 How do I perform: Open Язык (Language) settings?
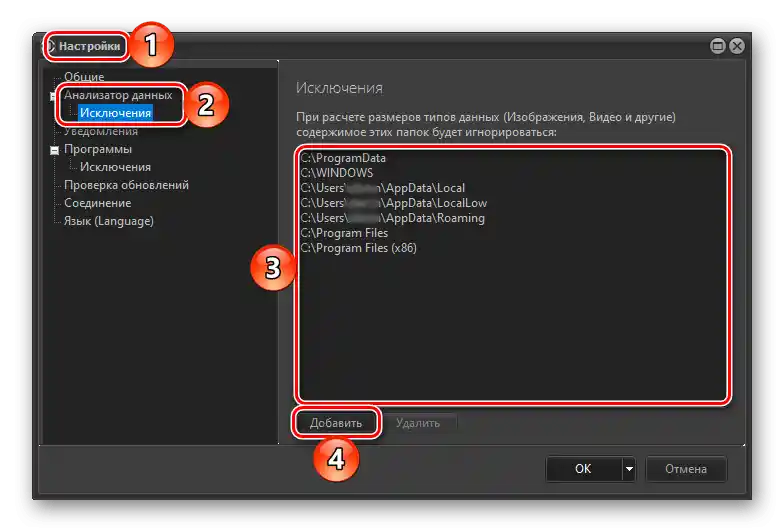[108, 221]
